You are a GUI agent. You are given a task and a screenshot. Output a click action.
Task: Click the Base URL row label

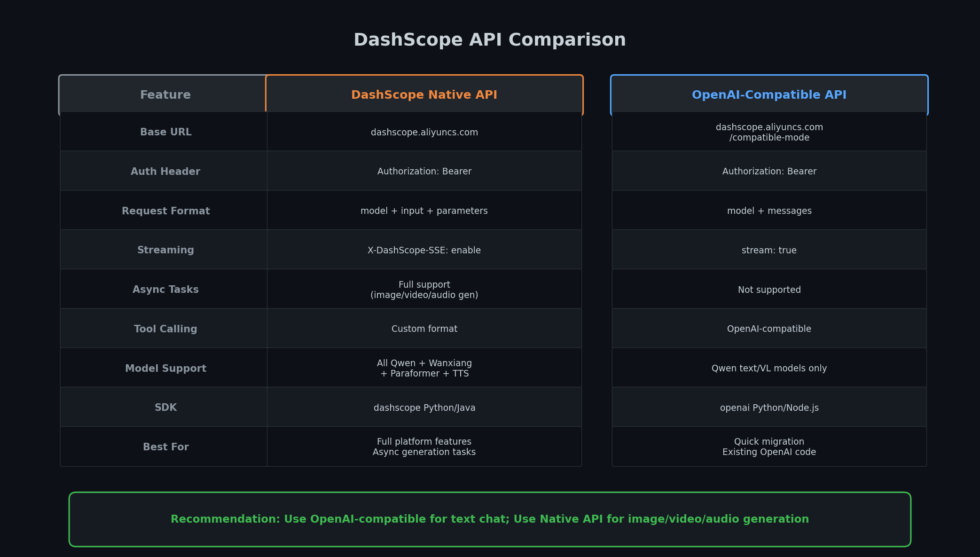[165, 132]
